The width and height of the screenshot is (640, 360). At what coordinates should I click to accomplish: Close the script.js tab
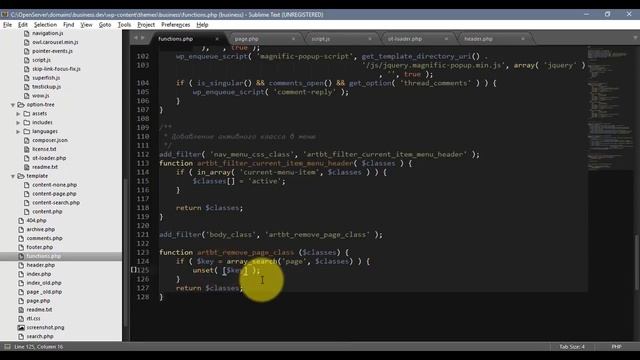pos(370,39)
